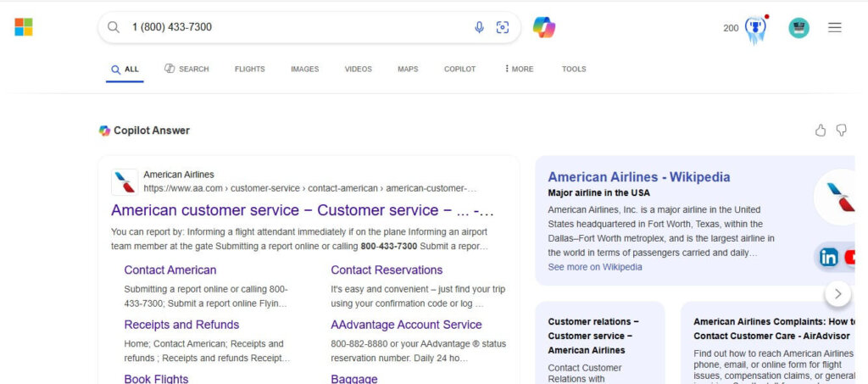
Task: Give thumbs down to Copilot Answer
Action: [x=842, y=130]
